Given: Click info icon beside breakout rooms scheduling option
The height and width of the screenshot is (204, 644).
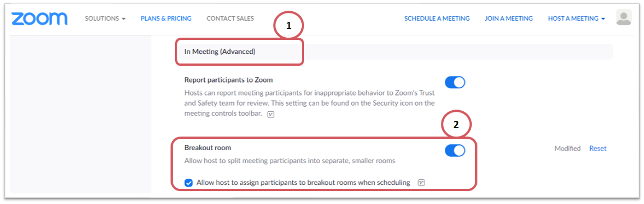Looking at the screenshot, I should coord(421,183).
